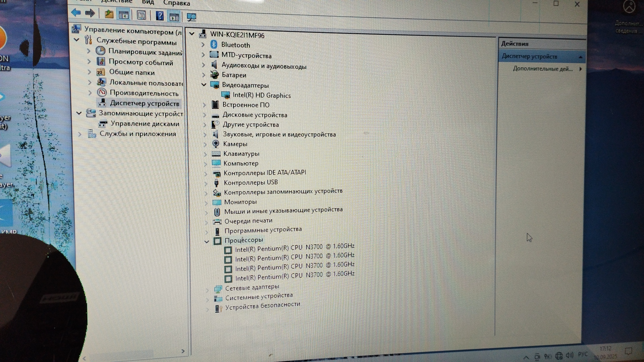Expand the Батареи category
Image resolution: width=644 pixels, height=362 pixels.
coord(203,75)
